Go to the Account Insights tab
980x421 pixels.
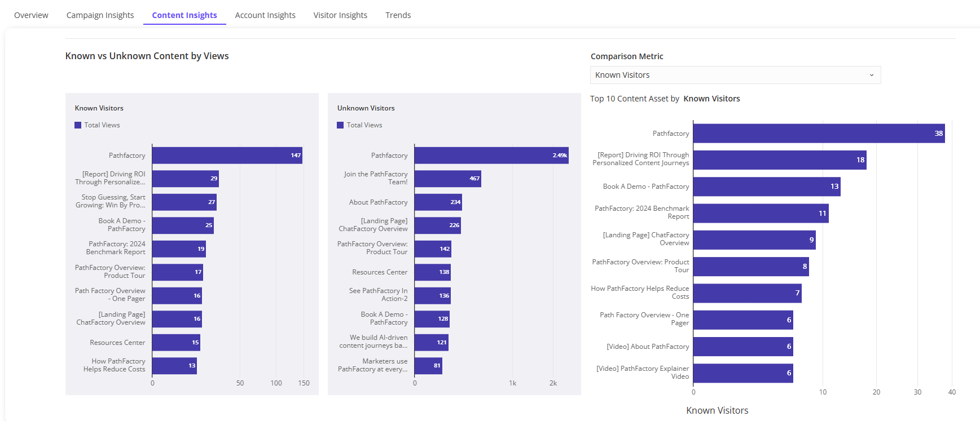pos(265,15)
